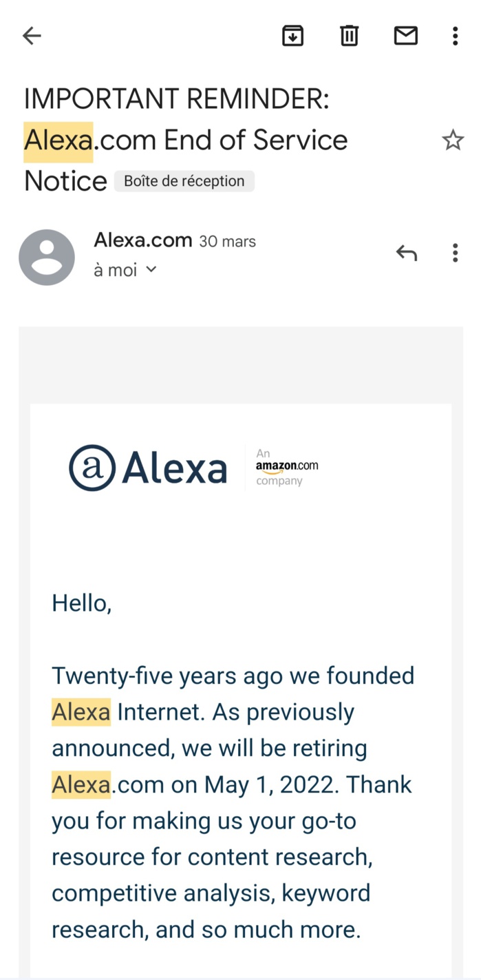Viewport: 481px width, 980px height.
Task: Tap the "Boîte de réception" label chip
Action: click(184, 181)
